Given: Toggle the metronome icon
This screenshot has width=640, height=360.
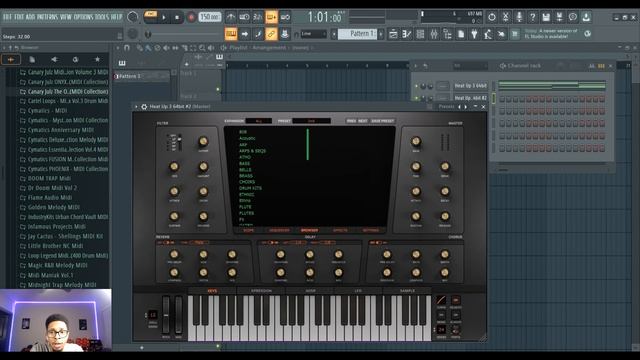Looking at the screenshot, I should (x=231, y=17).
